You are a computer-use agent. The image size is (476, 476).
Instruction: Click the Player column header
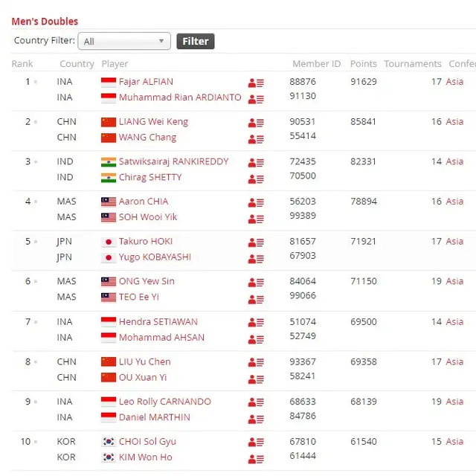click(x=115, y=64)
